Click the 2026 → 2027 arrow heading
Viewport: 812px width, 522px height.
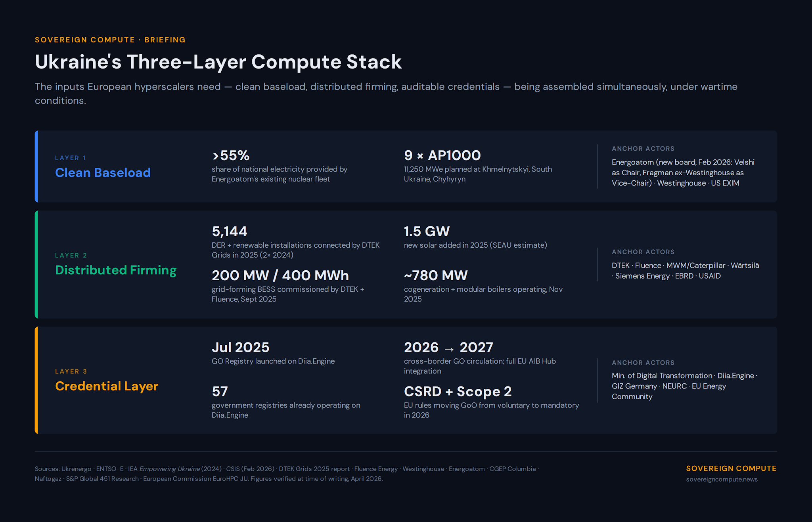pyautogui.click(x=448, y=348)
